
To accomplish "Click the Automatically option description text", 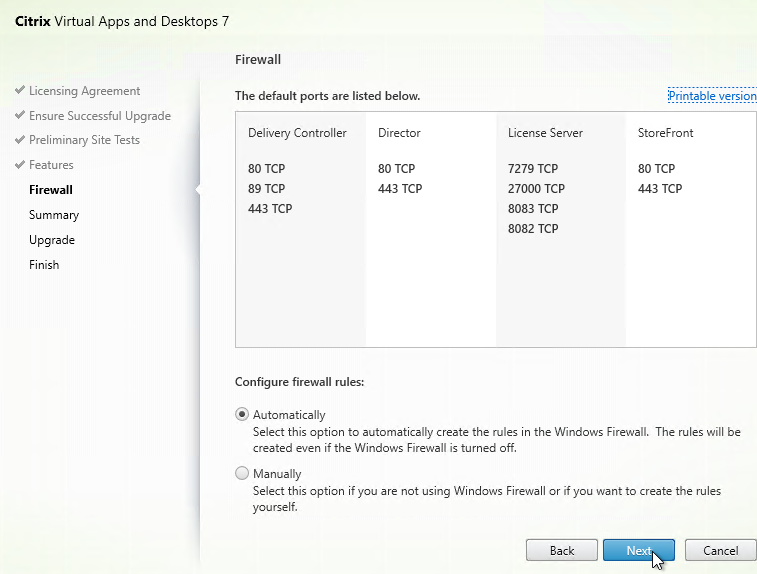I will (x=497, y=440).
